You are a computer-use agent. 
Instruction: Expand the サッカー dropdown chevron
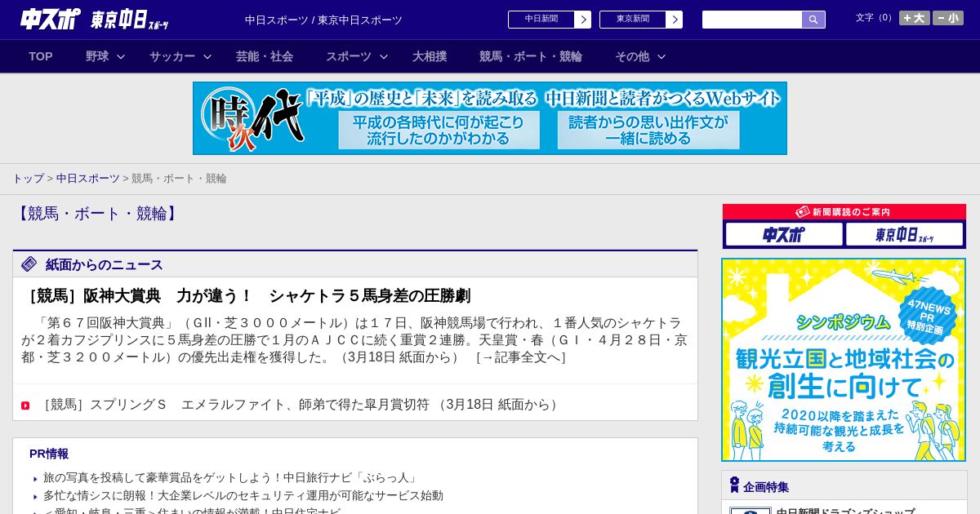tap(207, 56)
